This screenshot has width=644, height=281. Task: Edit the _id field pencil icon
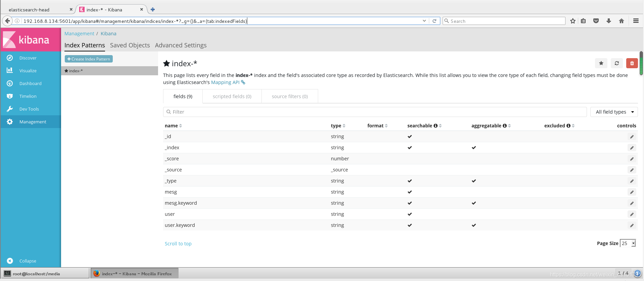tap(632, 136)
